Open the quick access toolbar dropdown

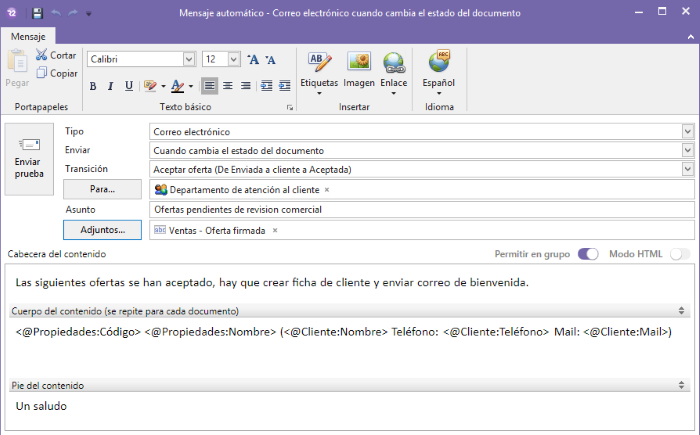[x=88, y=14]
